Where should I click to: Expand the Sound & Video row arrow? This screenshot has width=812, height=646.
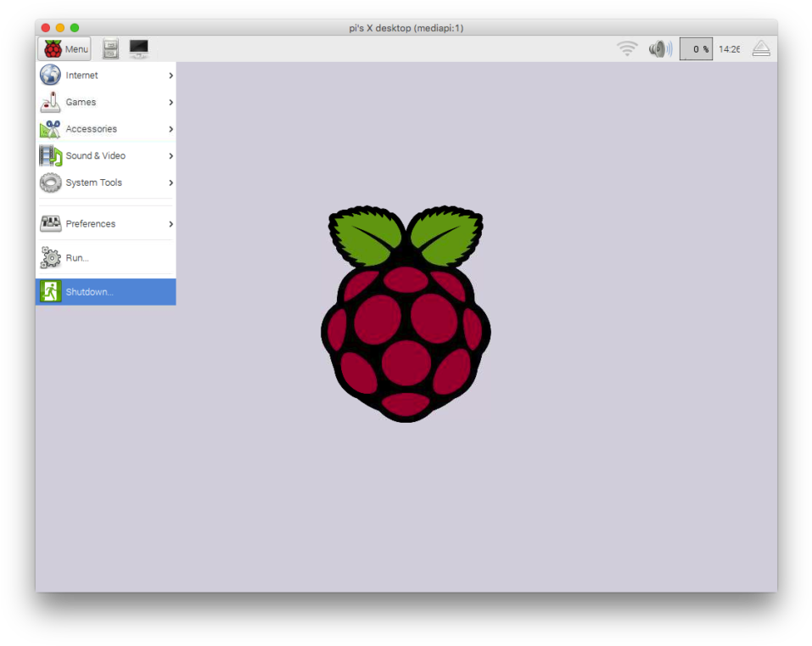tap(171, 156)
